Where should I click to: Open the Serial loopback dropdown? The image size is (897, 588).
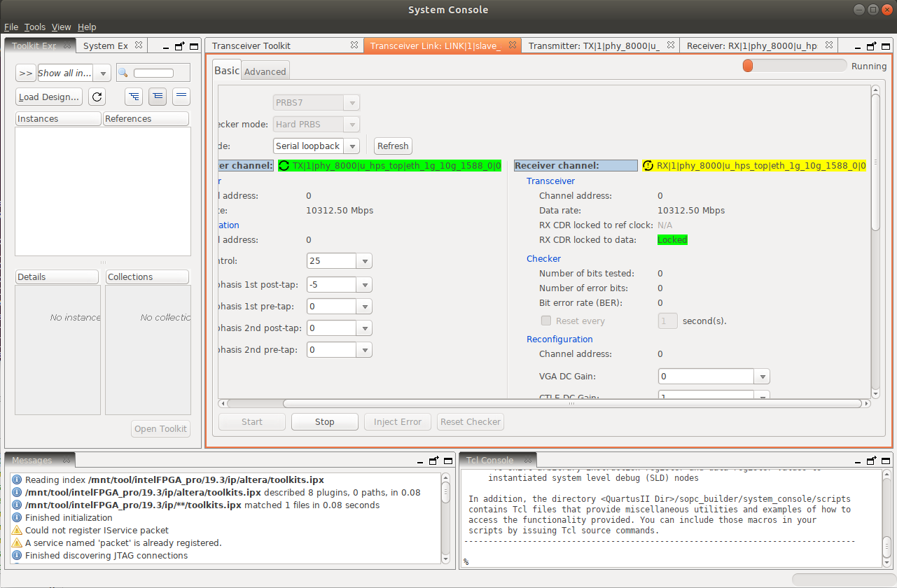(x=354, y=146)
